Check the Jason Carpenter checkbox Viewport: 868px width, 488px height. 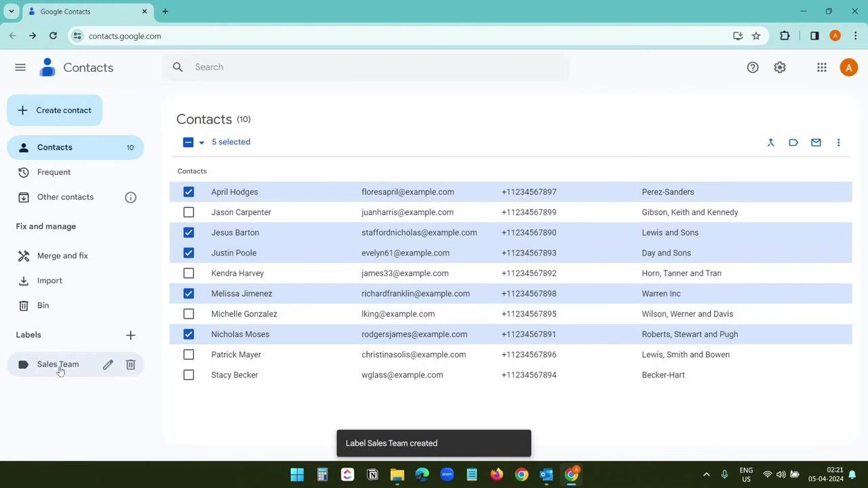pos(189,212)
